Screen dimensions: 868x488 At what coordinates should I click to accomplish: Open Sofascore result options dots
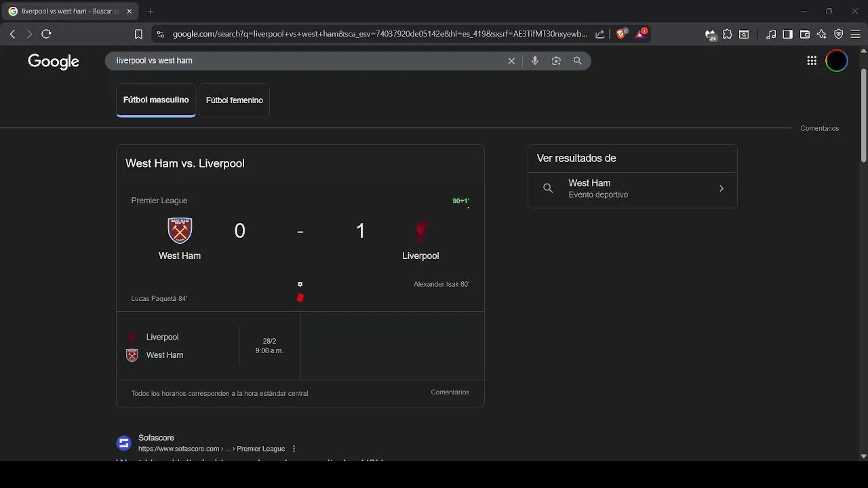pos(294,449)
